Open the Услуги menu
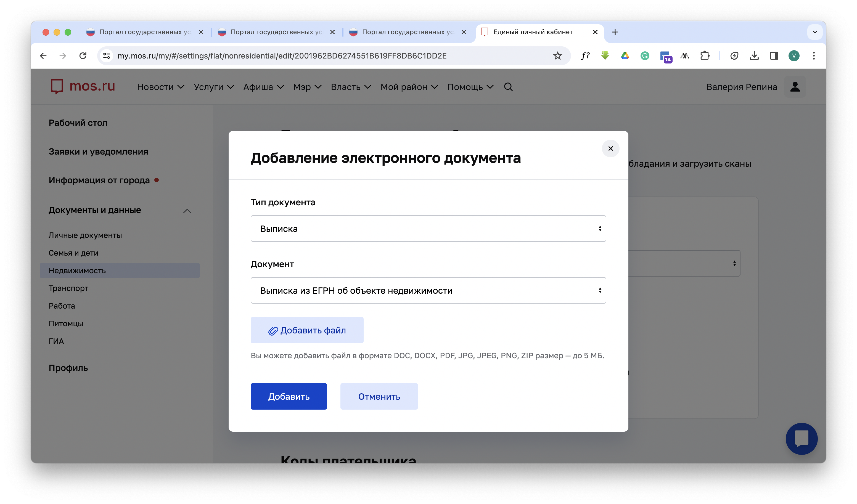Image resolution: width=857 pixels, height=504 pixels. (214, 87)
